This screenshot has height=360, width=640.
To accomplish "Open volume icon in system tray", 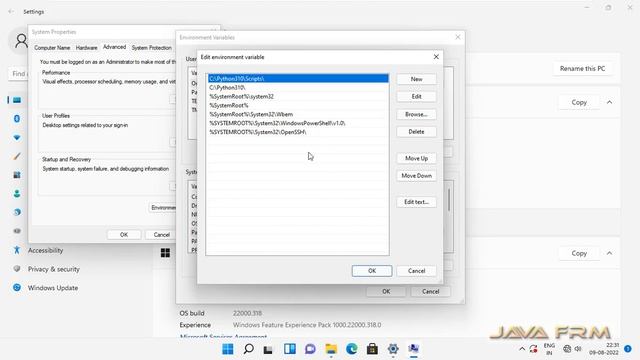I will (x=578, y=349).
